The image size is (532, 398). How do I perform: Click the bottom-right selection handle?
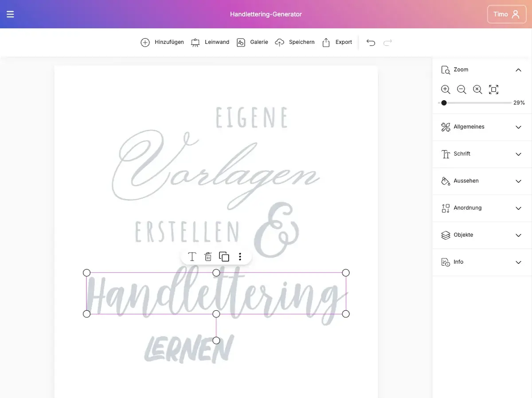[346, 314]
